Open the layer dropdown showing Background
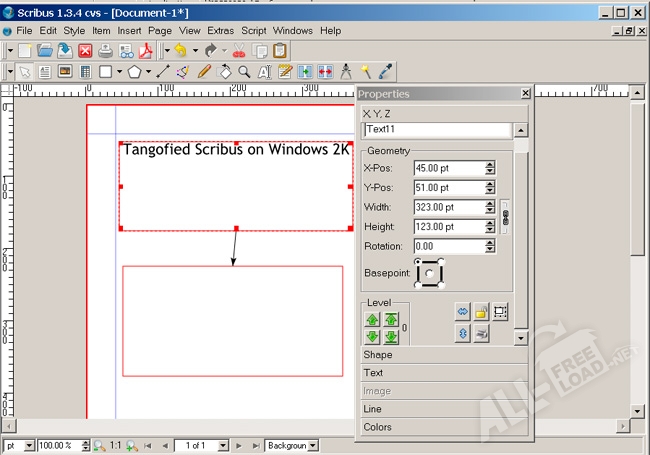650x455 pixels. coord(292,445)
